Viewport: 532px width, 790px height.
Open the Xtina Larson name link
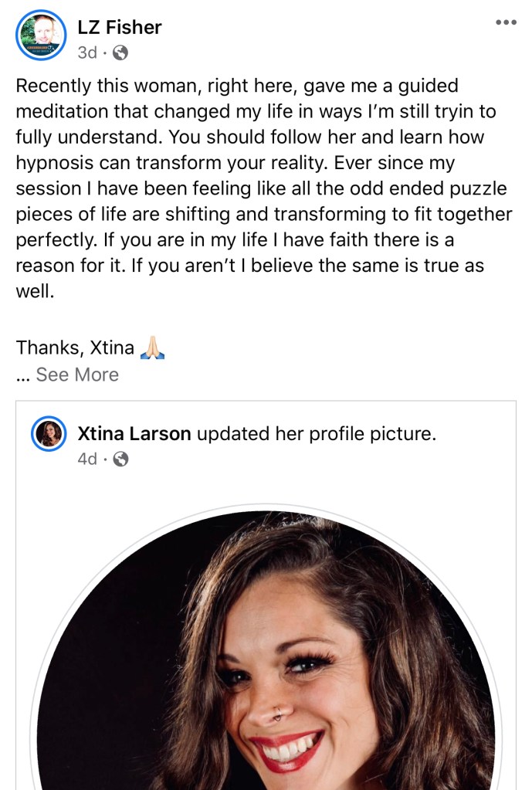pyautogui.click(x=134, y=434)
